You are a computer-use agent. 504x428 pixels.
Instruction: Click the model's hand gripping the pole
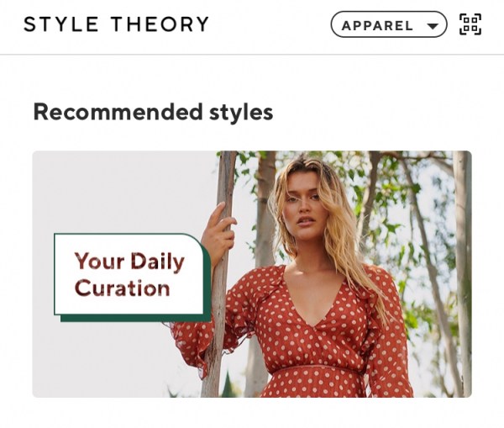219,233
